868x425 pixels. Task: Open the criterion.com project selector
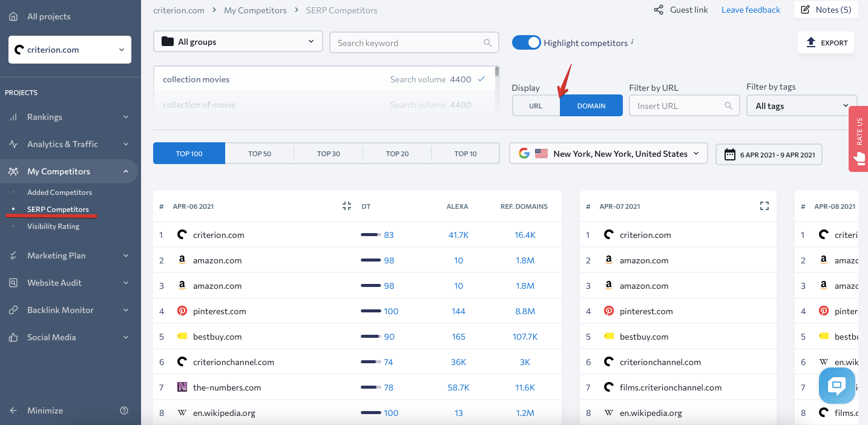70,50
